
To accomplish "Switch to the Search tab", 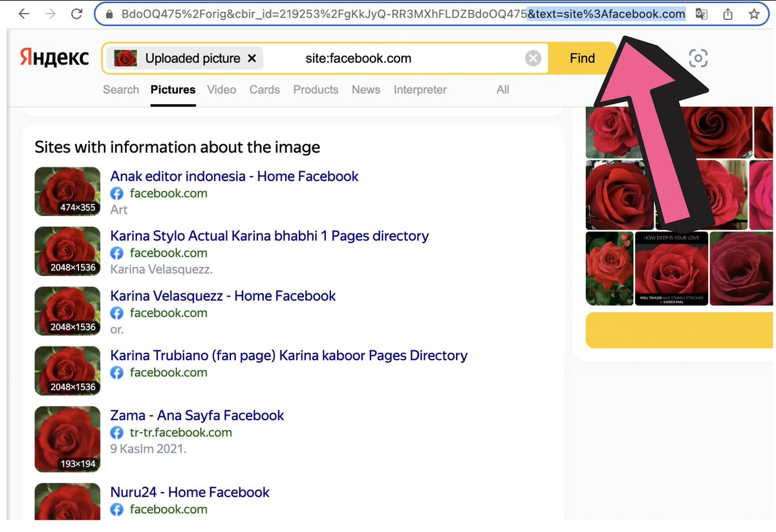I will [x=121, y=90].
